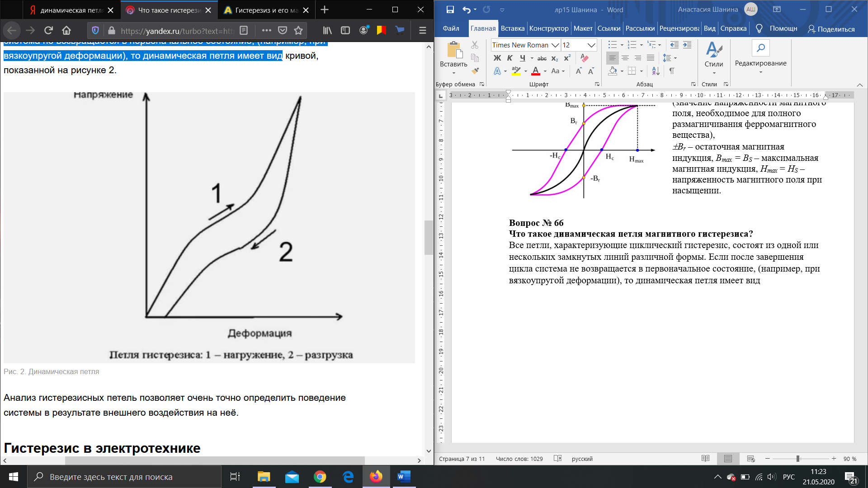Save the Word document with the floppy icon
Image resolution: width=868 pixels, height=488 pixels.
coord(450,9)
